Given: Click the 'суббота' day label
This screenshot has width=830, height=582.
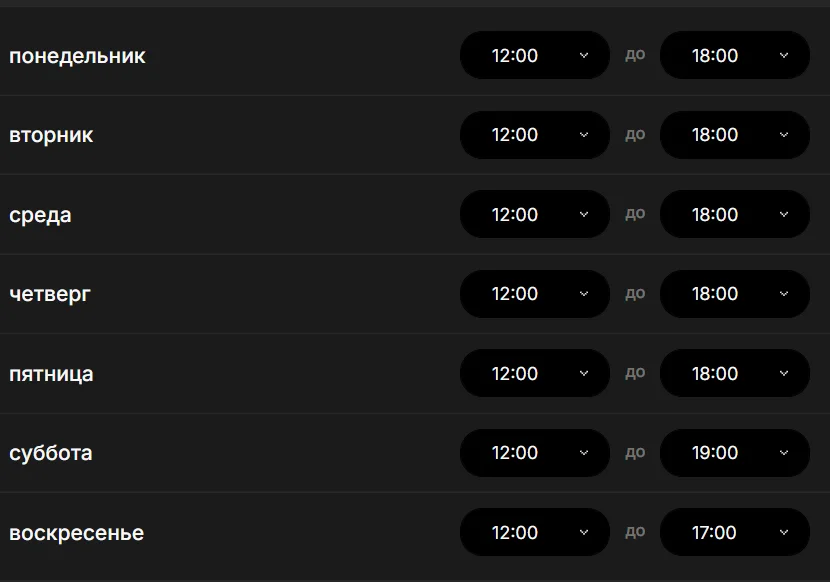Looking at the screenshot, I should pos(50,453).
